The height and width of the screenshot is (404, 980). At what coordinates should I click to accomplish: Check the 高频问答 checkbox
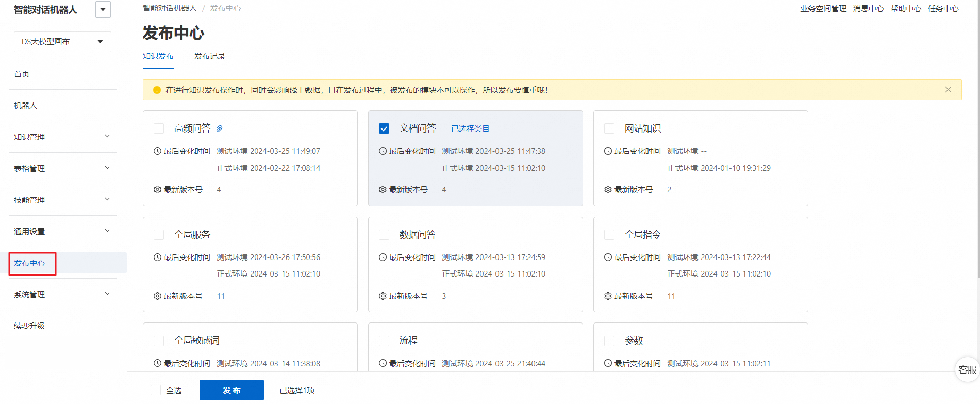(x=159, y=128)
